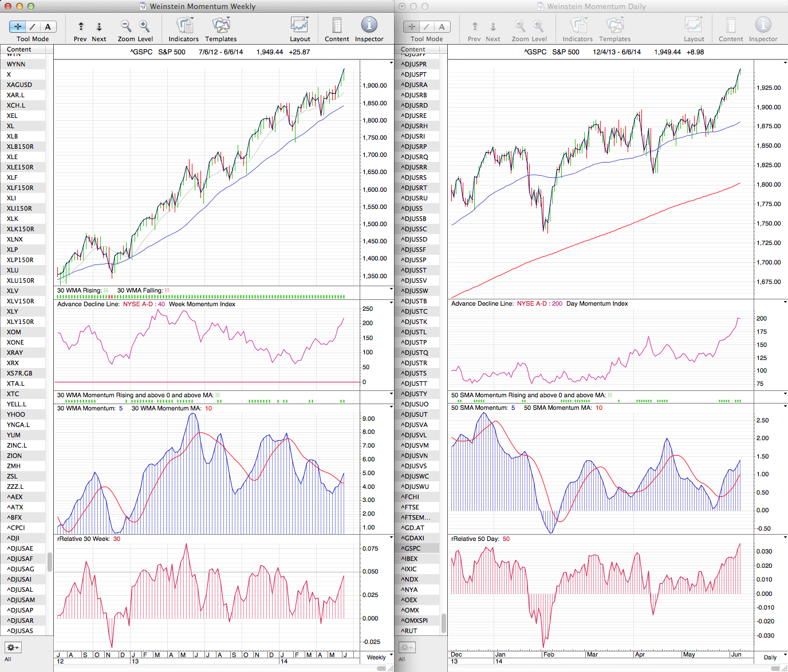Advance to next symbol using Next arrow
788x672 pixels.
click(x=99, y=26)
